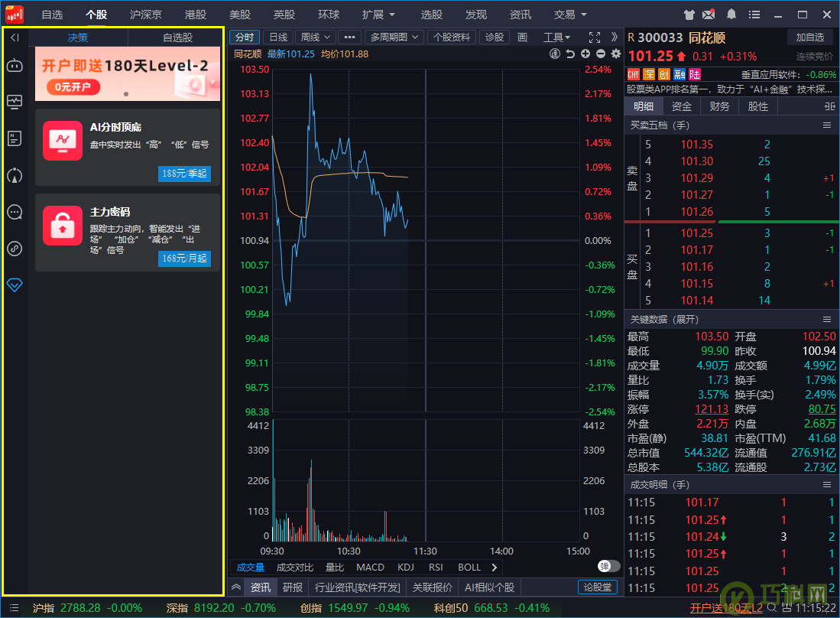Open trade details panel menu icon
Image resolution: width=840 pixels, height=618 pixels.
[x=827, y=485]
